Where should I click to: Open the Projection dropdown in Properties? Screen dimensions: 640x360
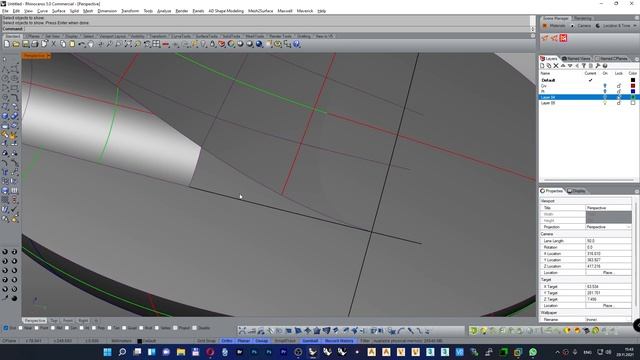click(x=629, y=227)
